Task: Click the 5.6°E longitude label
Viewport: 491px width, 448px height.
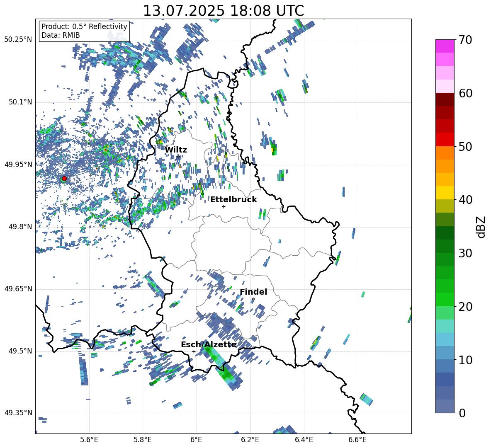Action: click(x=89, y=440)
